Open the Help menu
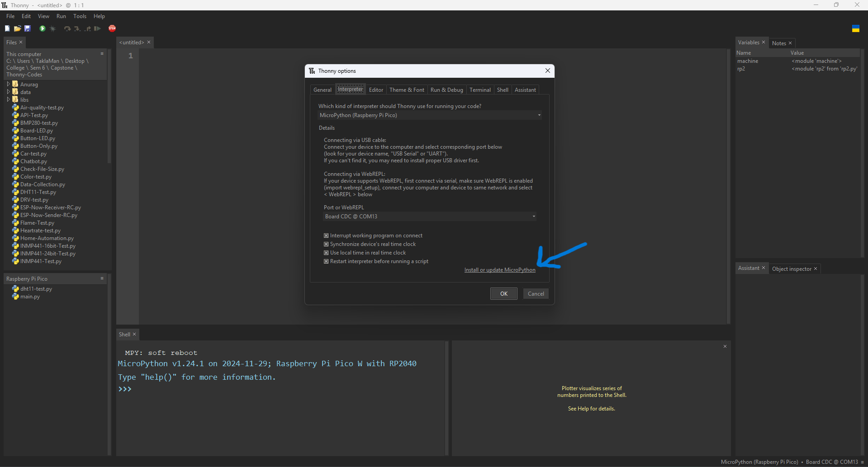The height and width of the screenshot is (467, 868). [99, 16]
